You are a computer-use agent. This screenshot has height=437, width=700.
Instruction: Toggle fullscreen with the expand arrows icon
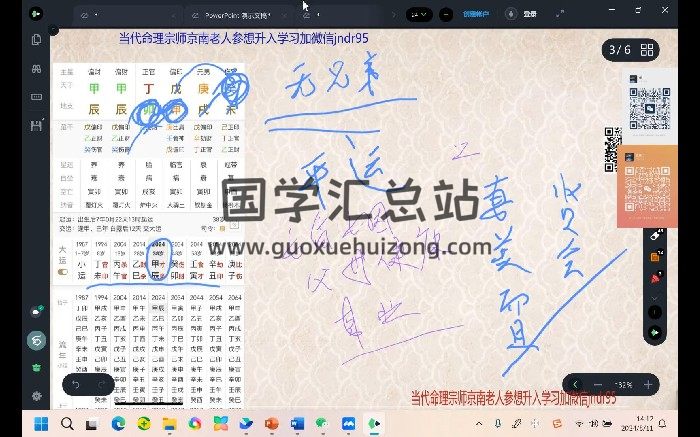point(559,14)
